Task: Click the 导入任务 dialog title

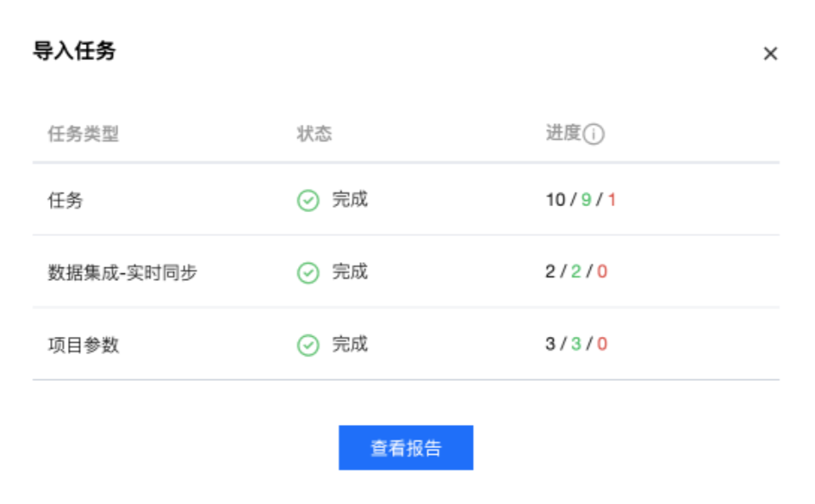Action: 75,51
